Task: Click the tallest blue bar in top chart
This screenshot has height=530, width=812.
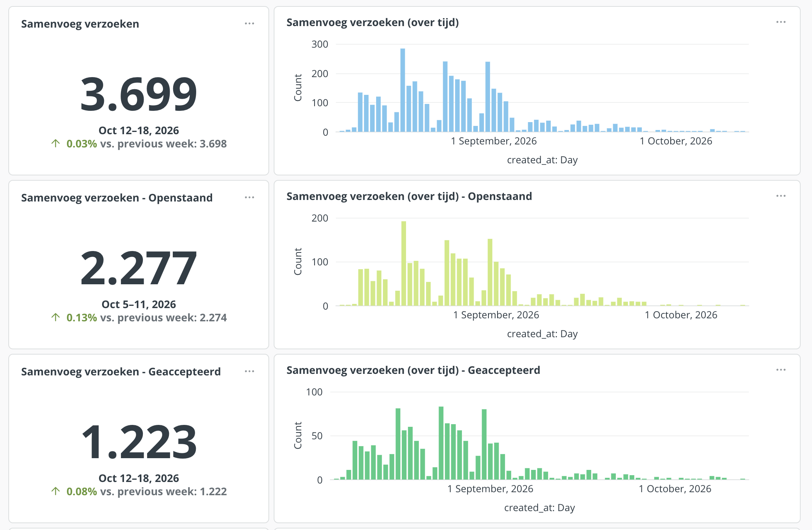Action: 403,90
